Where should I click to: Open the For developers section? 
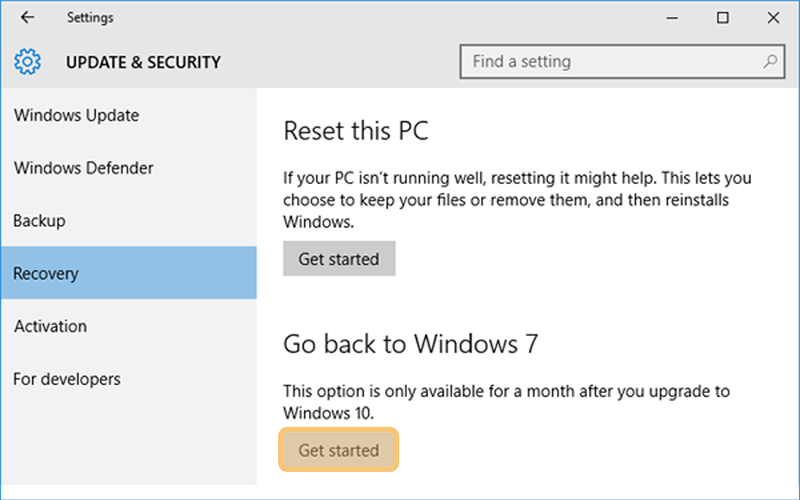click(129, 379)
